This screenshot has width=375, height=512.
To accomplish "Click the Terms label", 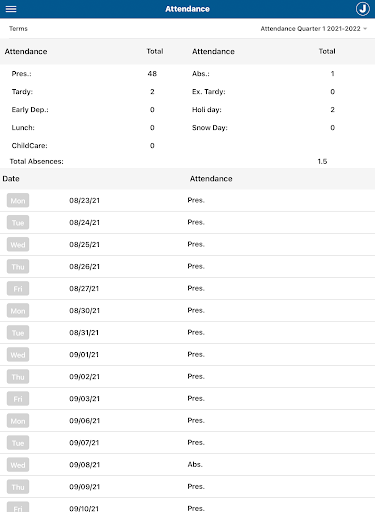I will point(18,29).
